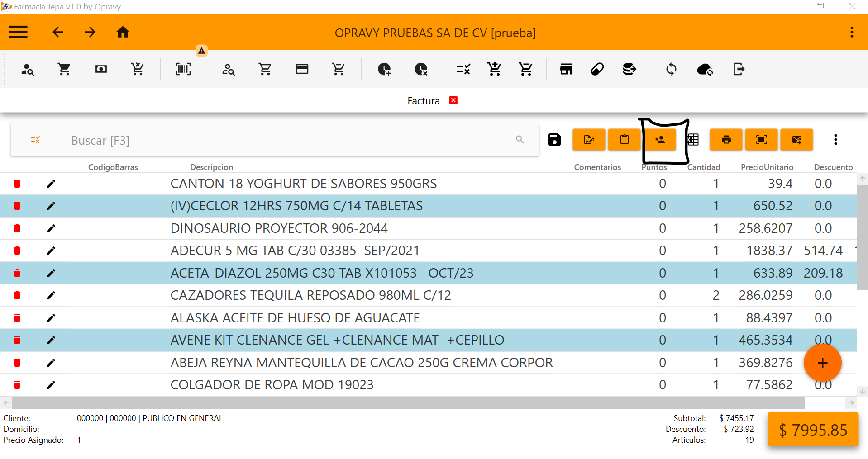This screenshot has width=868, height=459.
Task: Click the orange print button
Action: 726,140
